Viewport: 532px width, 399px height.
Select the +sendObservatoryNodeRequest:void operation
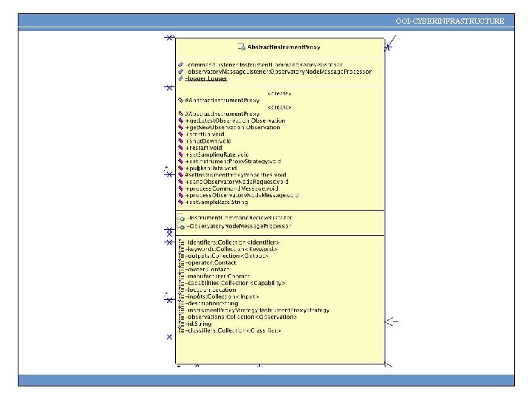[x=237, y=182]
